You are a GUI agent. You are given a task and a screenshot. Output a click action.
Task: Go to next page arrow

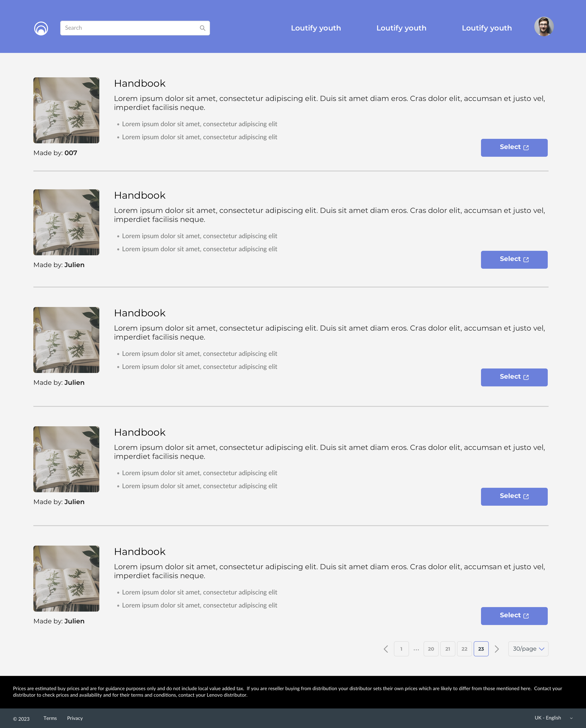pos(496,649)
